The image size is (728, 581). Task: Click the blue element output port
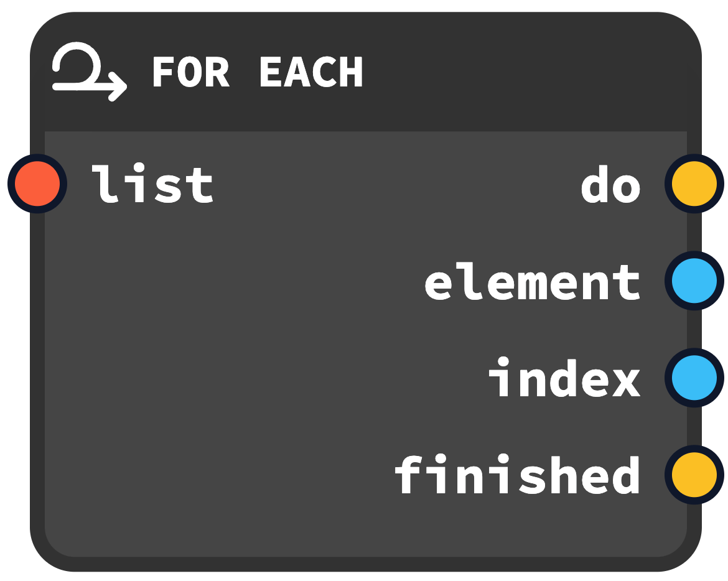pos(694,281)
